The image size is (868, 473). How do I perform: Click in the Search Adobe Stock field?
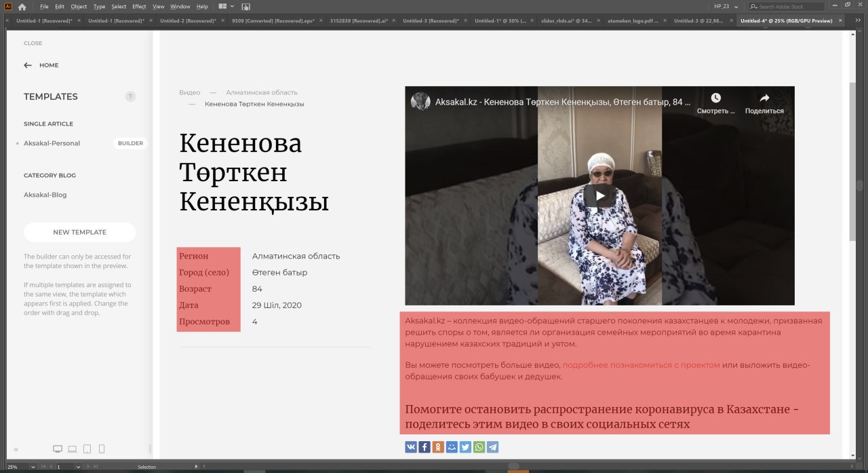pyautogui.click(x=790, y=6)
